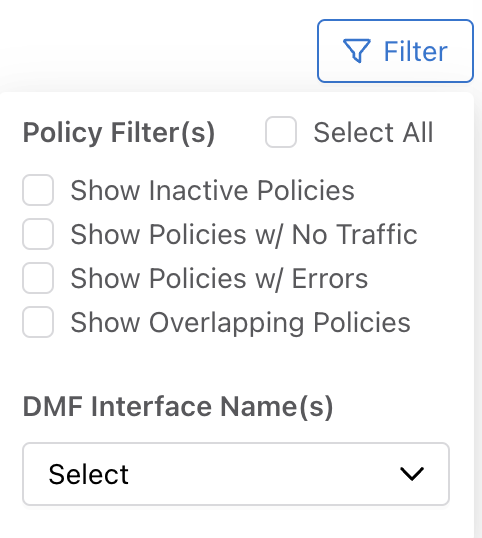Open the DMF Interface Name(s) Select dropdown
Screen dimensions: 482x538
coord(236,474)
